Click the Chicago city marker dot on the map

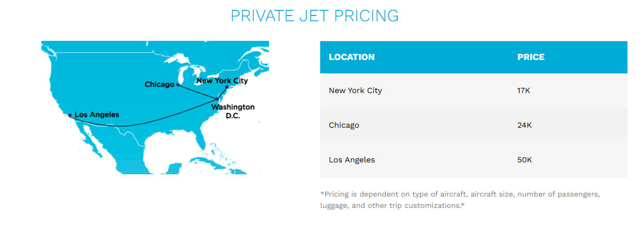click(x=178, y=85)
